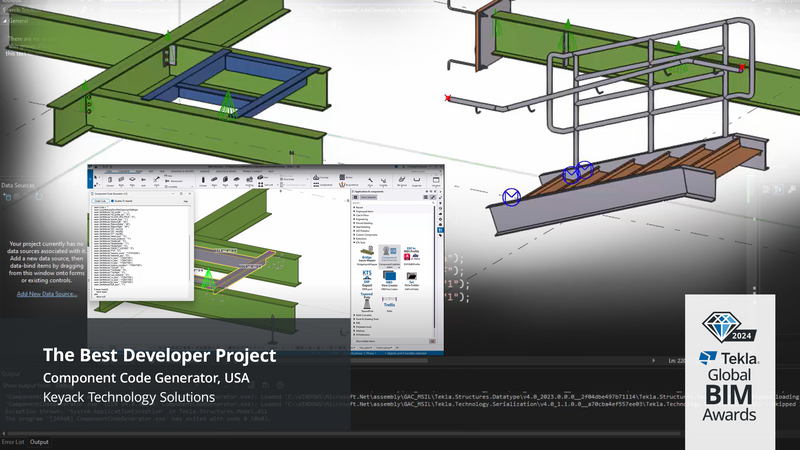800x450 pixels.
Task: Click the catalog Search field
Action: pyautogui.click(x=393, y=203)
